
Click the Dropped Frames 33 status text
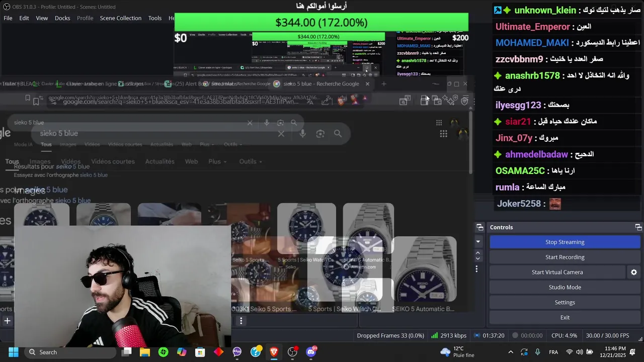[x=390, y=335]
